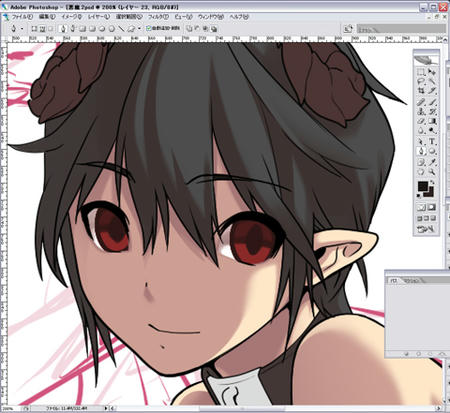Select the Healing Brush tool
Screen dimensions: 450x413
pos(421,102)
